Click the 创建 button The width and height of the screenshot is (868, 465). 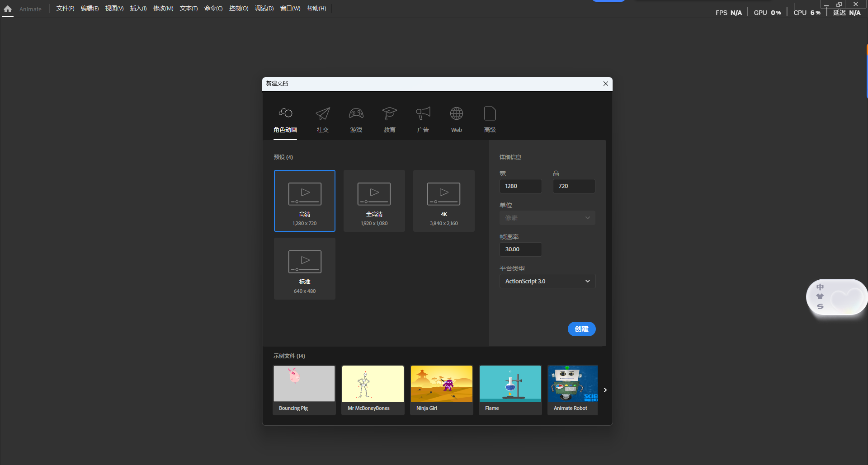[581, 329]
